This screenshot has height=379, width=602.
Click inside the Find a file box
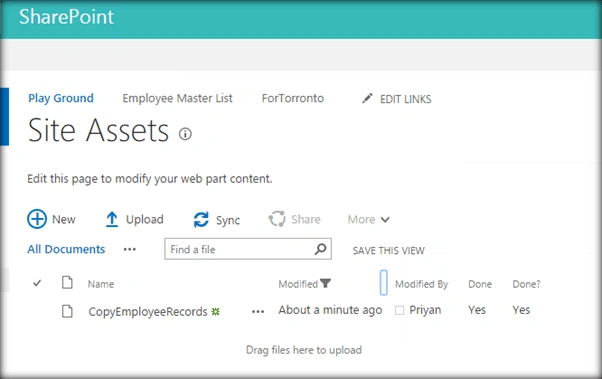click(x=240, y=249)
